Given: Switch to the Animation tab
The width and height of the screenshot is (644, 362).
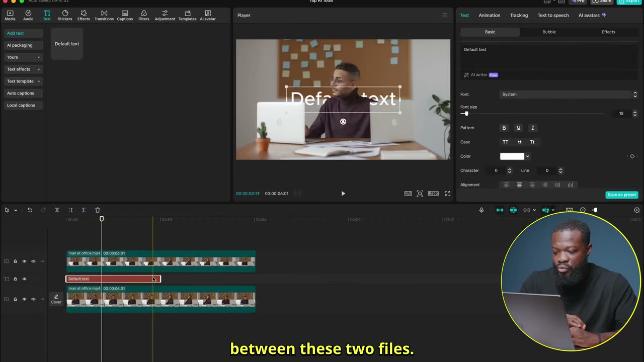Looking at the screenshot, I should click(490, 15).
